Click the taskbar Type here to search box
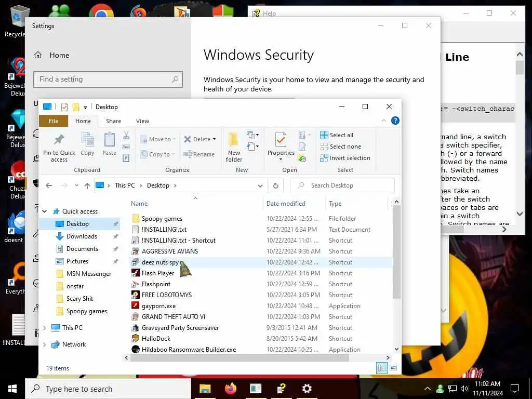Image resolution: width=532 pixels, height=399 pixels. (108, 389)
